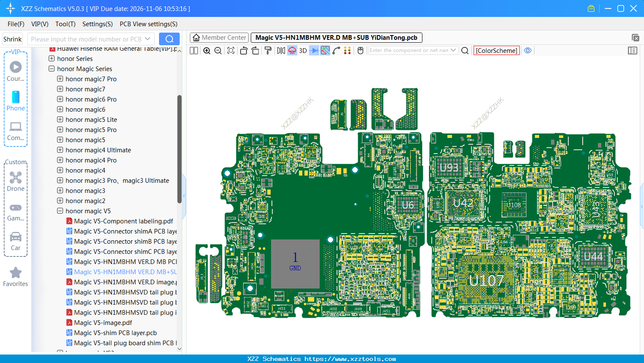Viewport: 644px width, 363px height.
Task: Expand the honor magic7 Pro entry
Action: pyautogui.click(x=60, y=79)
